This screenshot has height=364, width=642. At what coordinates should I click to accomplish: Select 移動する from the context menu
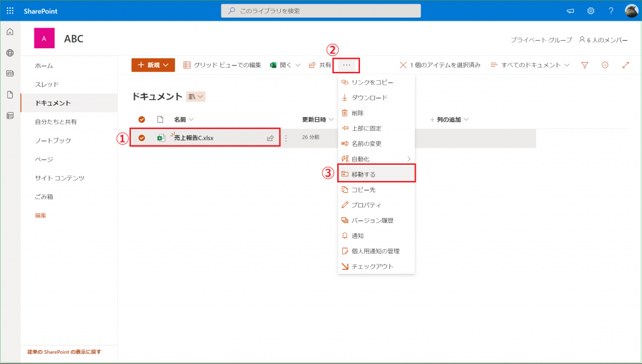click(376, 174)
